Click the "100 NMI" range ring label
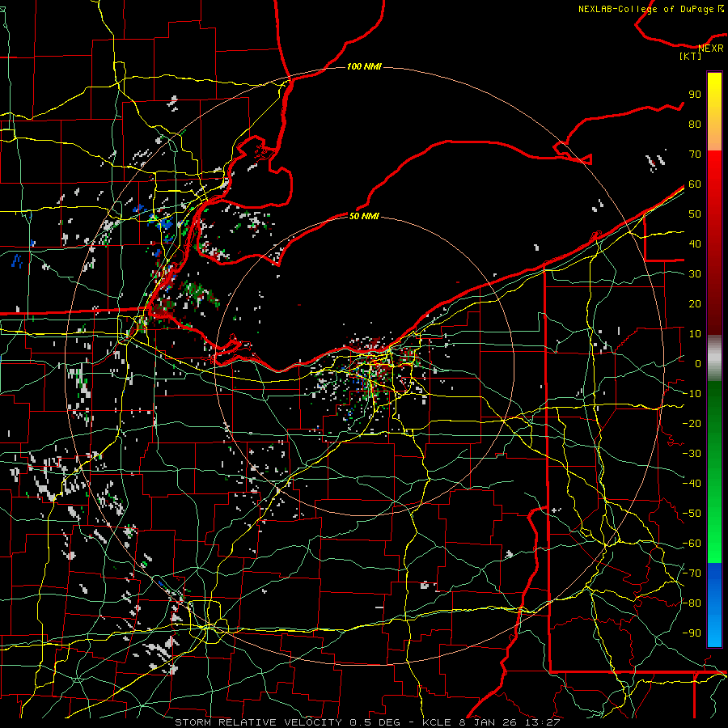Image resolution: width=728 pixels, height=728 pixels. click(364, 66)
